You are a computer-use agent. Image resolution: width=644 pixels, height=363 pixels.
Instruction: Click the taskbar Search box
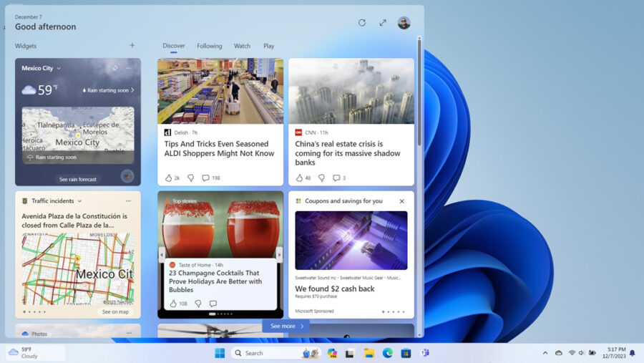point(276,353)
